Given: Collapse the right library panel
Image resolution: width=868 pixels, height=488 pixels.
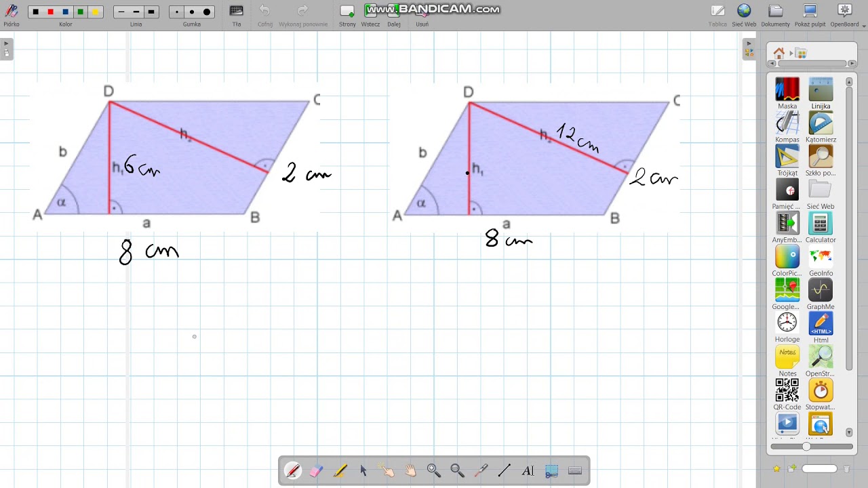Looking at the screenshot, I should click(749, 48).
